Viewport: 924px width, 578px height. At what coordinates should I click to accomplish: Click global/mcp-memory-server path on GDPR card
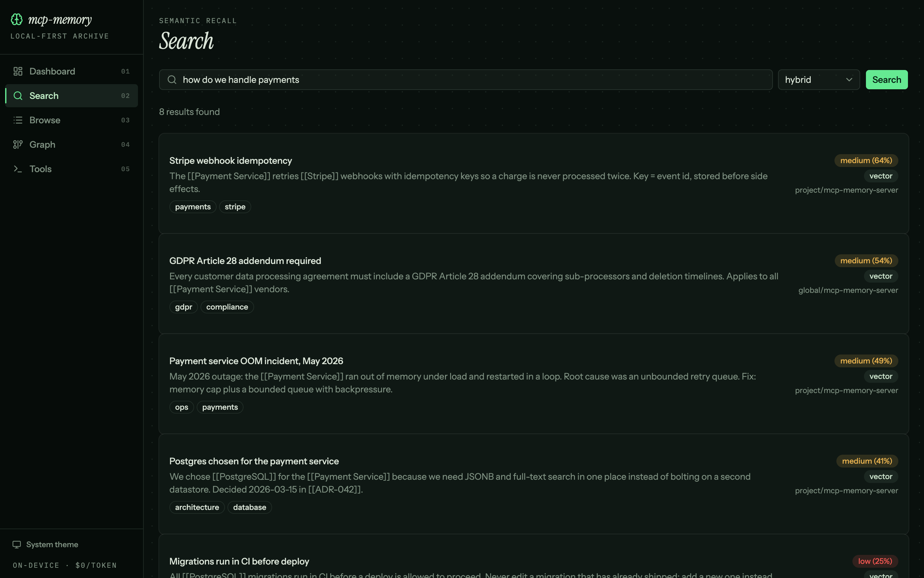pos(848,290)
